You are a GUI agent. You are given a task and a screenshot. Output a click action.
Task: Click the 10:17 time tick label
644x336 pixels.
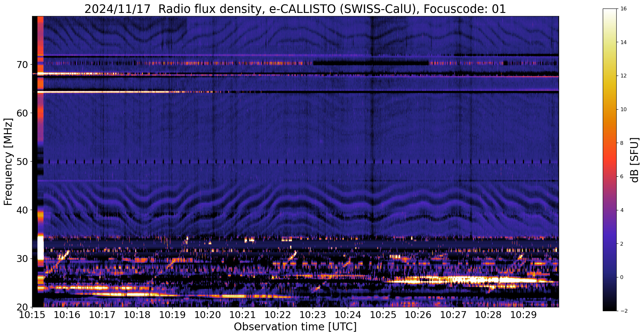click(102, 315)
